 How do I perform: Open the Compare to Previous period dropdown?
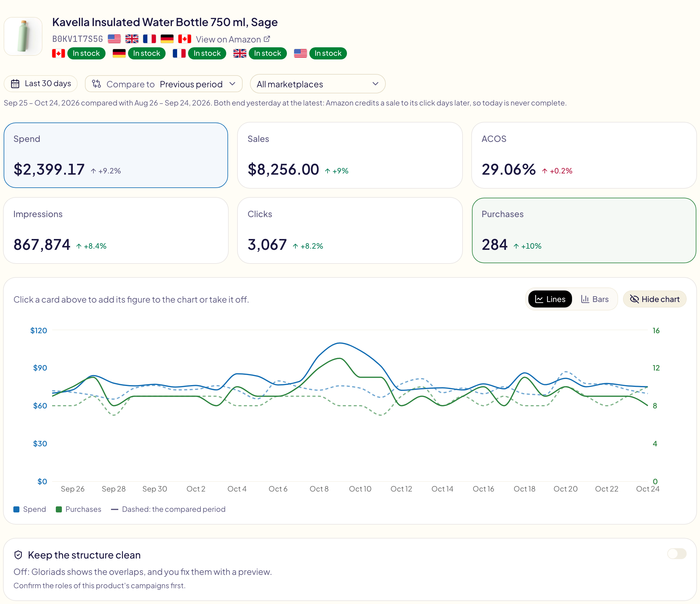pyautogui.click(x=163, y=84)
